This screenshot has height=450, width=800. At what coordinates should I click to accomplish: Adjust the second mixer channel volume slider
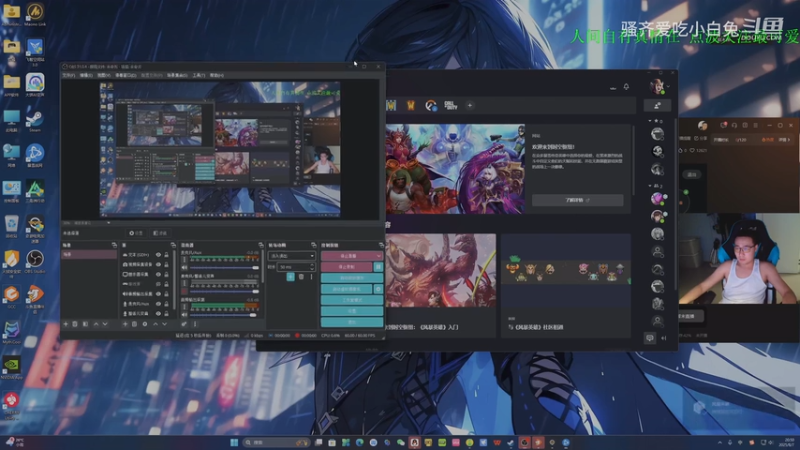224,291
